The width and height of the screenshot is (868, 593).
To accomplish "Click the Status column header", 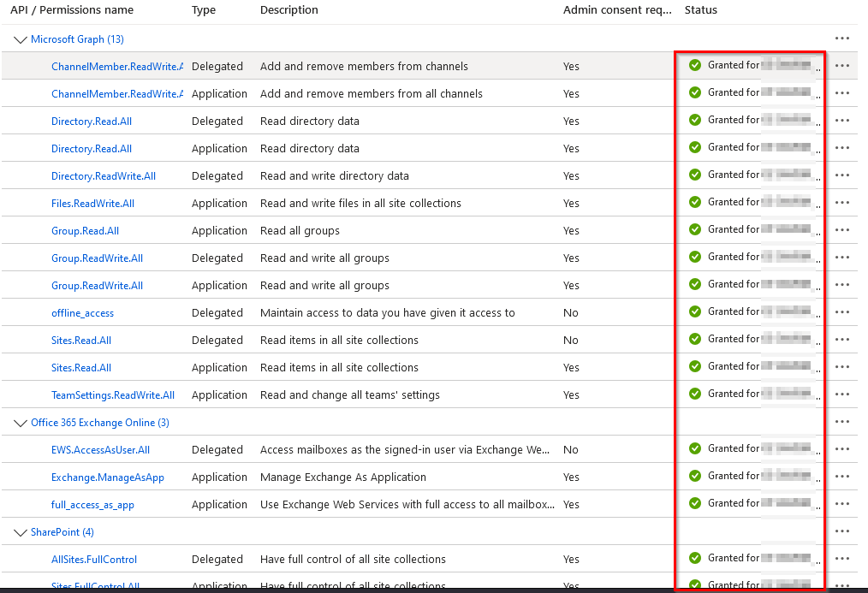I will (701, 10).
